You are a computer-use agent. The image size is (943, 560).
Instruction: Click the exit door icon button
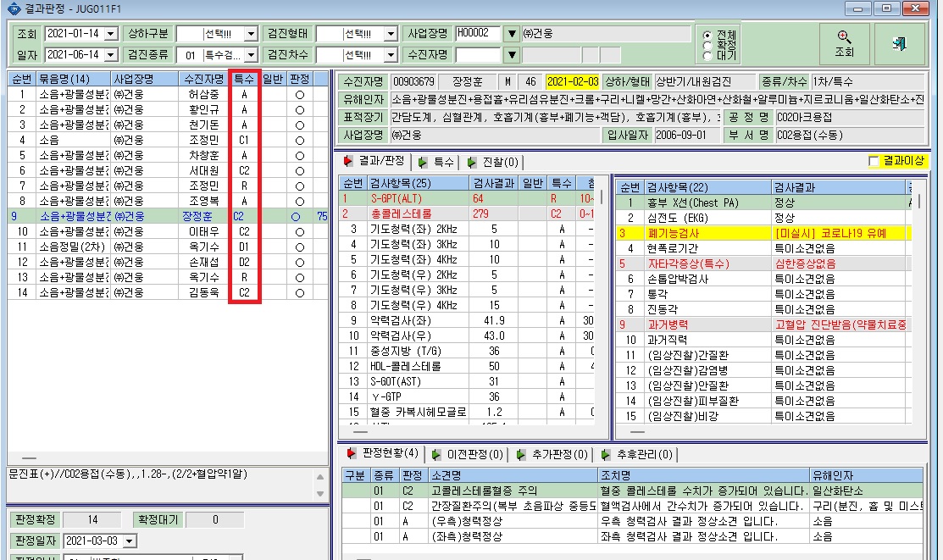pyautogui.click(x=899, y=44)
